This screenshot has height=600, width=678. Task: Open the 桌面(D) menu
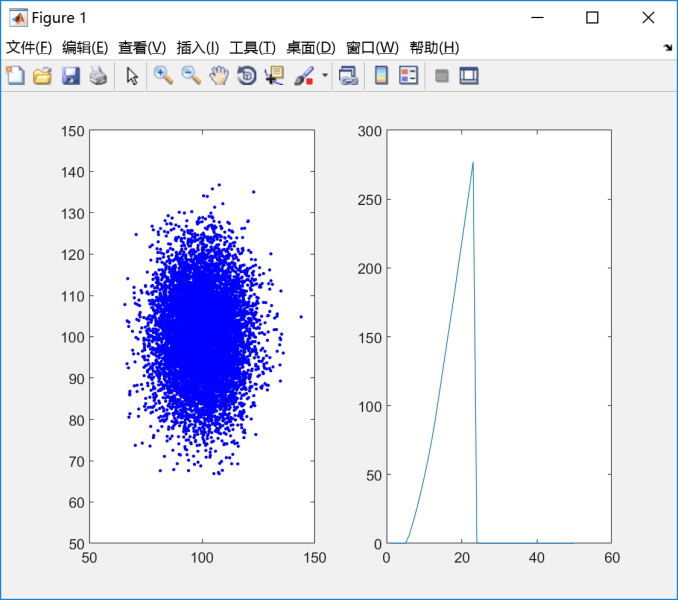tap(311, 48)
